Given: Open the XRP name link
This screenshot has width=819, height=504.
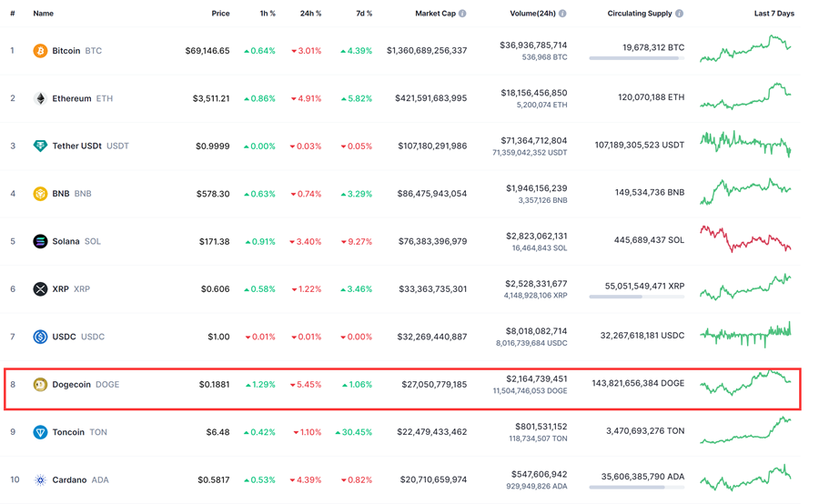Looking at the screenshot, I should coord(71,288).
